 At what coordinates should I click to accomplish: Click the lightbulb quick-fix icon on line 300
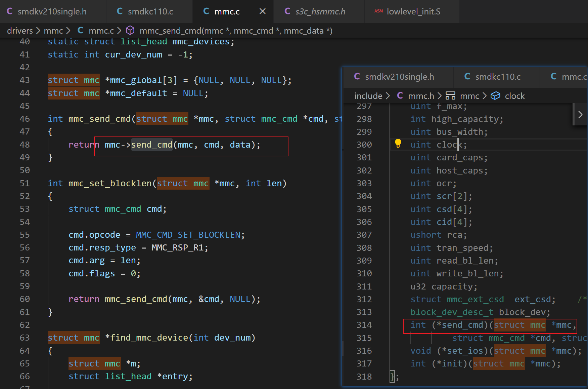tap(398, 144)
